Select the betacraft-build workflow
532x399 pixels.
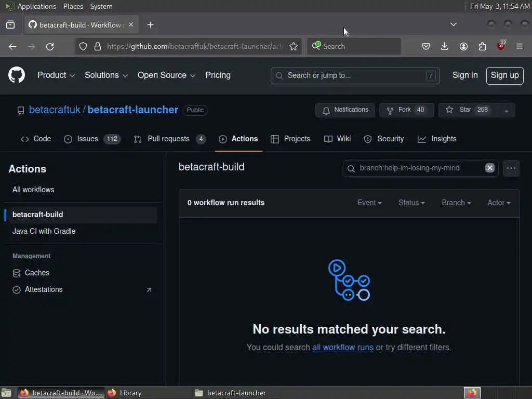[82, 215]
